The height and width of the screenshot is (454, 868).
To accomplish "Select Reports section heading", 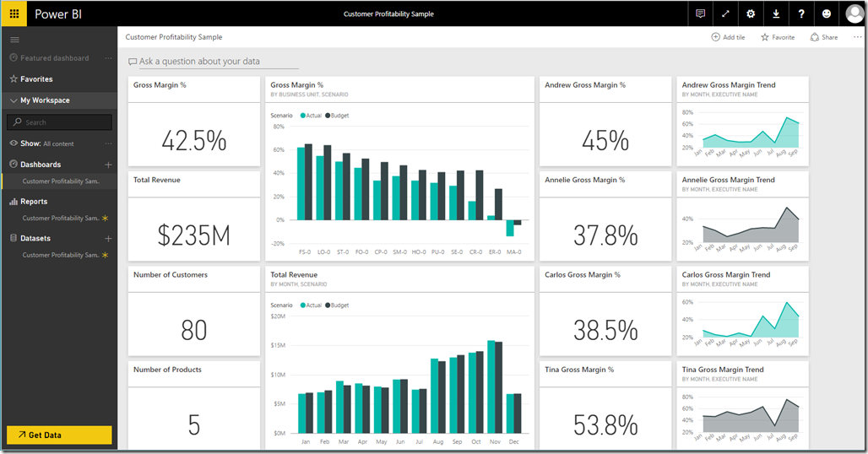I will pos(34,202).
